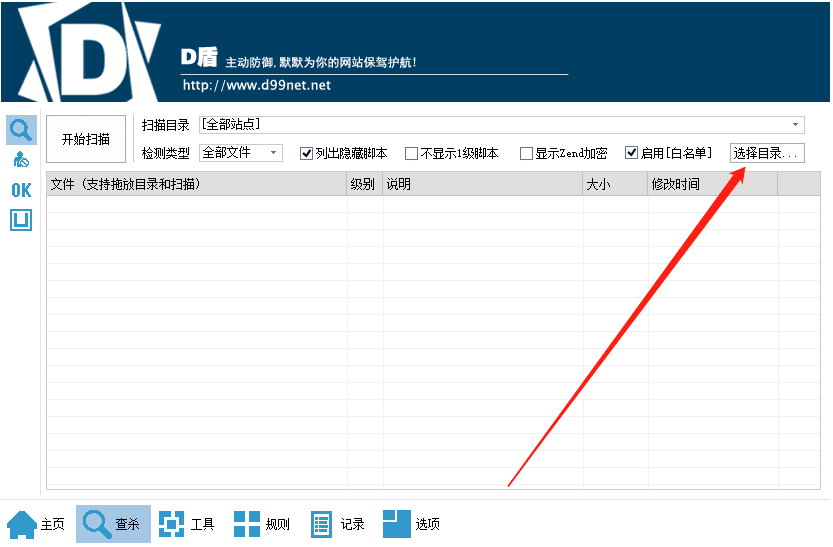Check the 显示Zend加密 option

point(526,154)
